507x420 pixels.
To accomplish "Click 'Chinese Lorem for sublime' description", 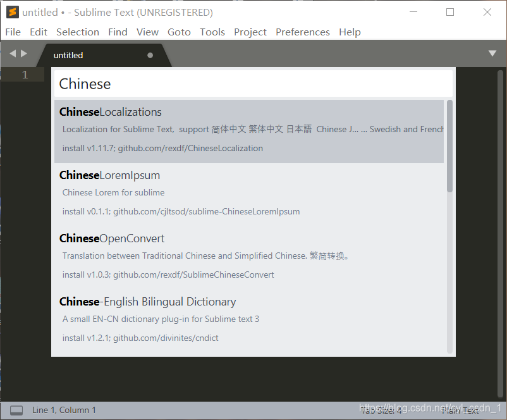I will click(x=114, y=192).
